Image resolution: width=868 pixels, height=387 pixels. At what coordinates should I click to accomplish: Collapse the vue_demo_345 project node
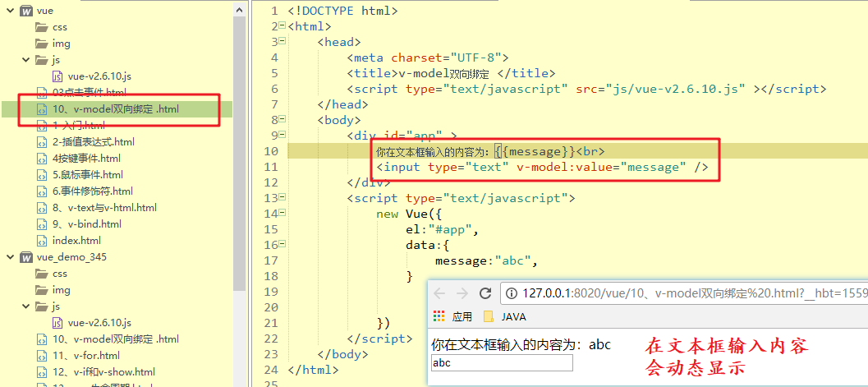[9, 257]
